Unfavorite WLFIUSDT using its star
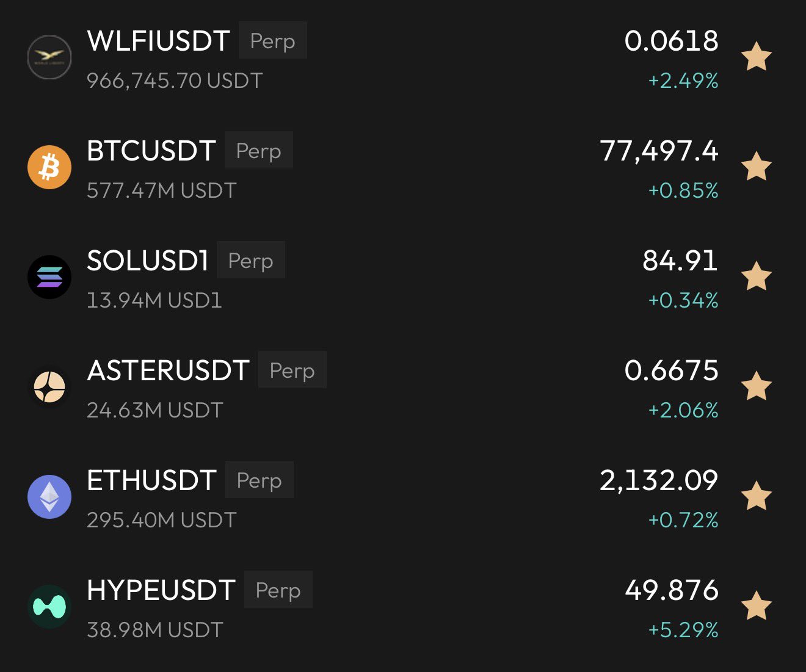The image size is (806, 672). pyautogui.click(x=757, y=57)
